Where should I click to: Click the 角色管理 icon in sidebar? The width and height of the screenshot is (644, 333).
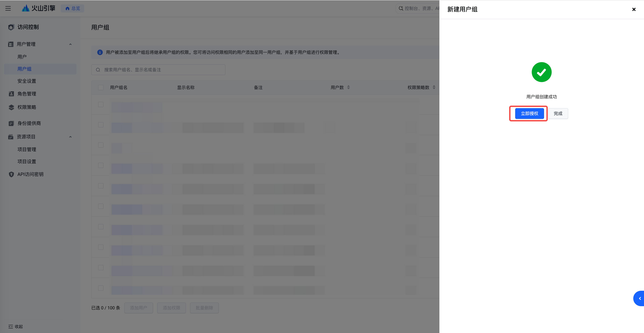tap(11, 94)
